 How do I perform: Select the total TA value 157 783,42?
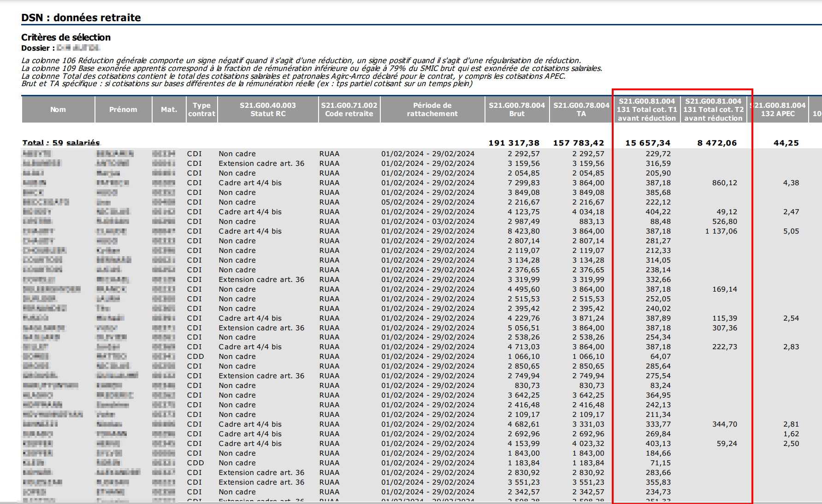(579, 143)
